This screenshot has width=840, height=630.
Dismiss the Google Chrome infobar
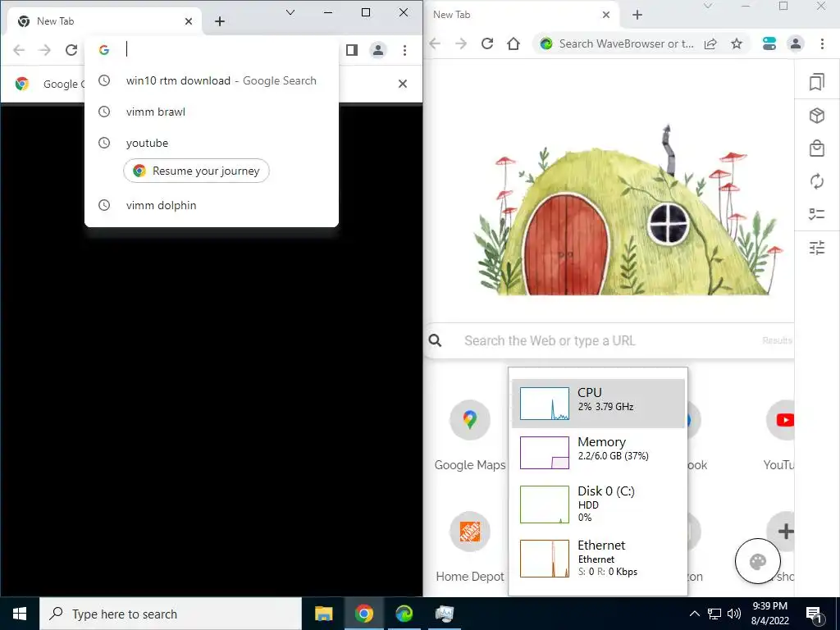[x=403, y=84]
